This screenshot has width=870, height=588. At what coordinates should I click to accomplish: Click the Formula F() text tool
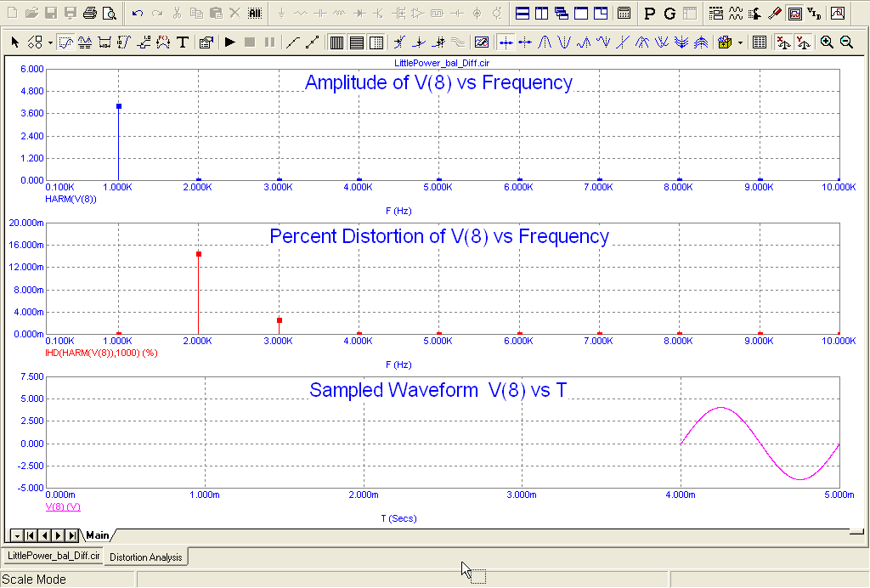[163, 42]
